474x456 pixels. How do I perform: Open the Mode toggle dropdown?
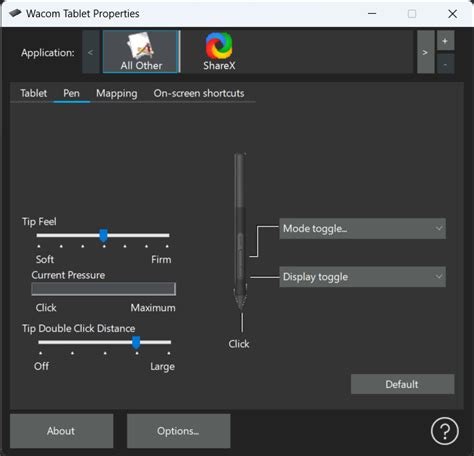click(362, 229)
